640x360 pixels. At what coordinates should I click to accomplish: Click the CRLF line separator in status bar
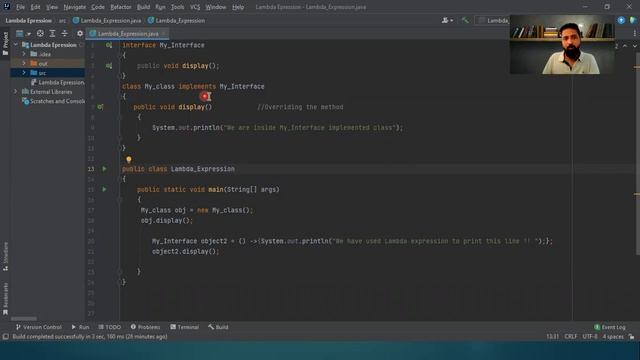pos(571,337)
